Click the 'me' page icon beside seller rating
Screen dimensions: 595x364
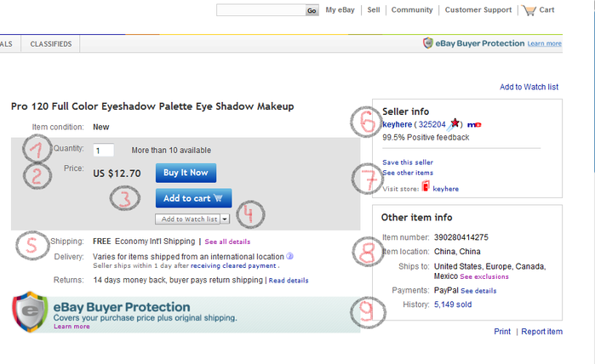[x=474, y=124]
